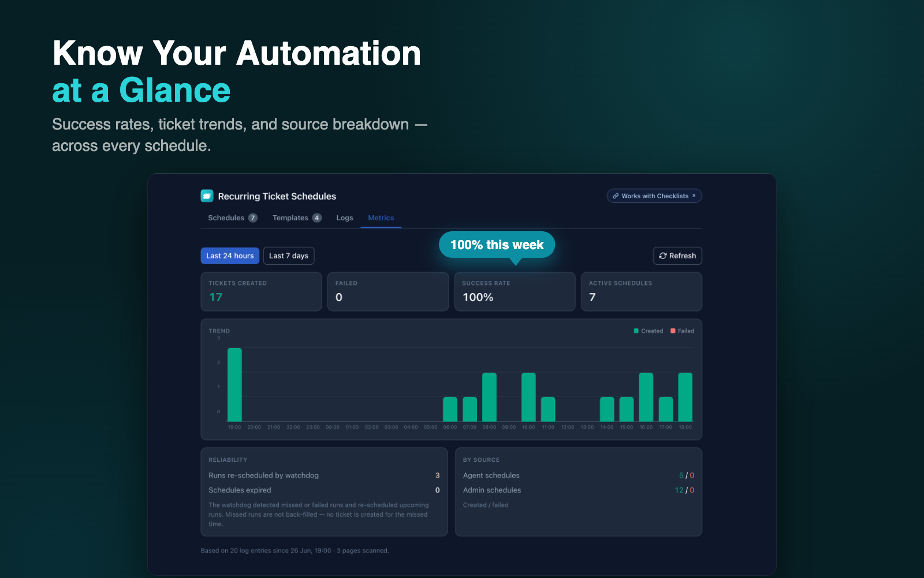The width and height of the screenshot is (924, 578).
Task: Click the Failed count card
Action: 388,291
